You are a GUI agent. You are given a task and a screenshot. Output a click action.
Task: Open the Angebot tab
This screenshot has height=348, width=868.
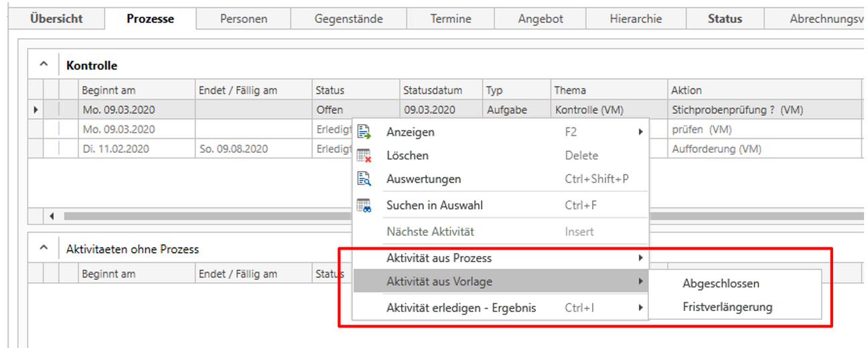point(540,19)
